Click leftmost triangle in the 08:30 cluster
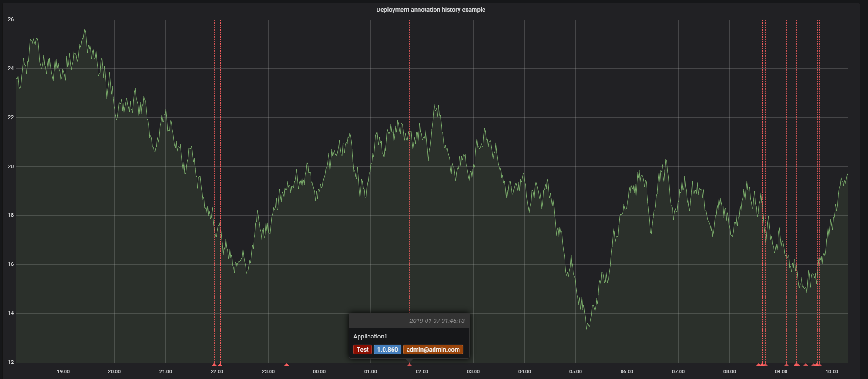The height and width of the screenshot is (379, 868). tap(759, 364)
